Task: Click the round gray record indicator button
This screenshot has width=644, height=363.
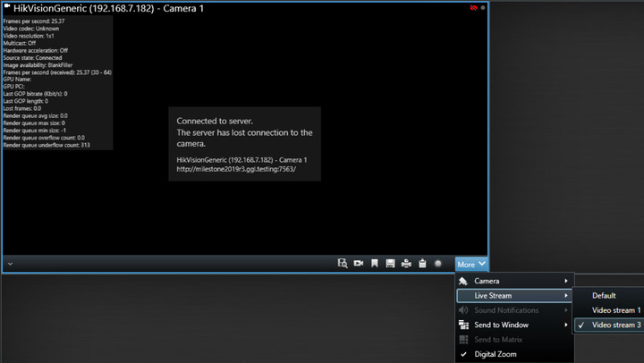Action: tap(438, 264)
